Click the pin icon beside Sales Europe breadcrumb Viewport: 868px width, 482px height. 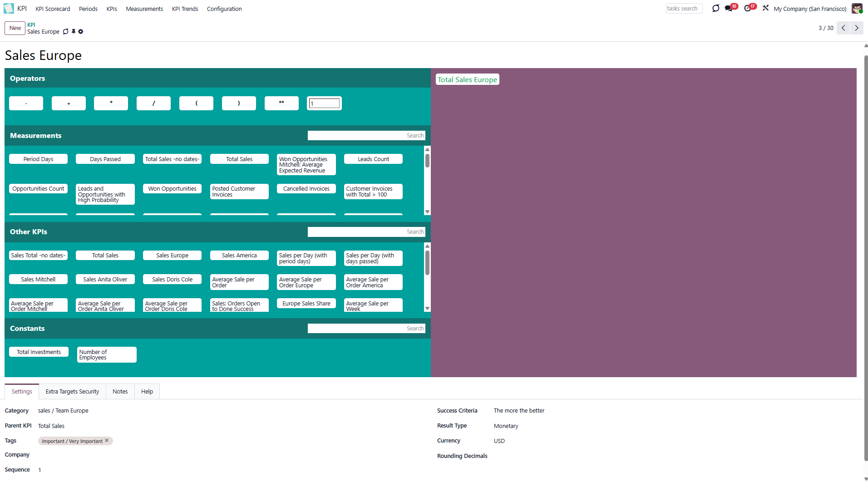tap(74, 32)
